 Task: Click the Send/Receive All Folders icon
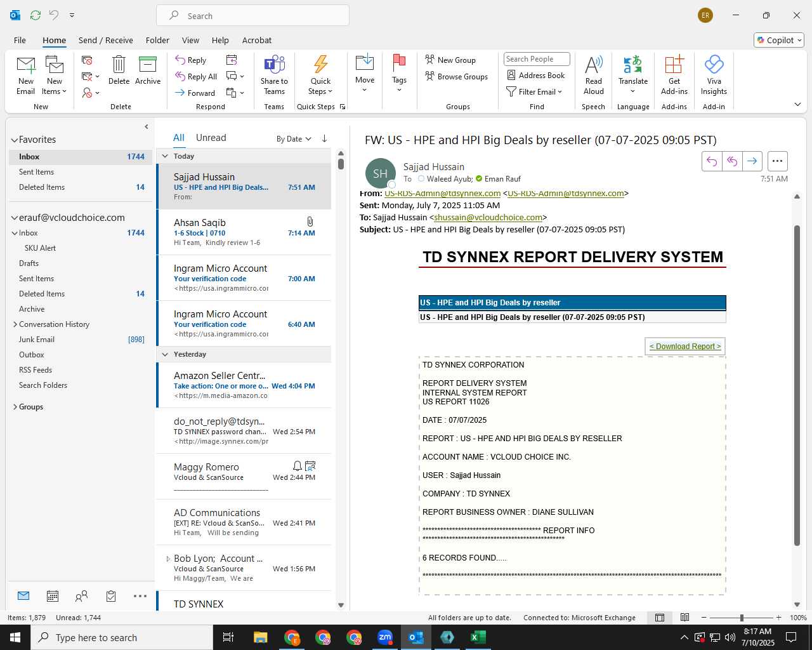(x=36, y=15)
